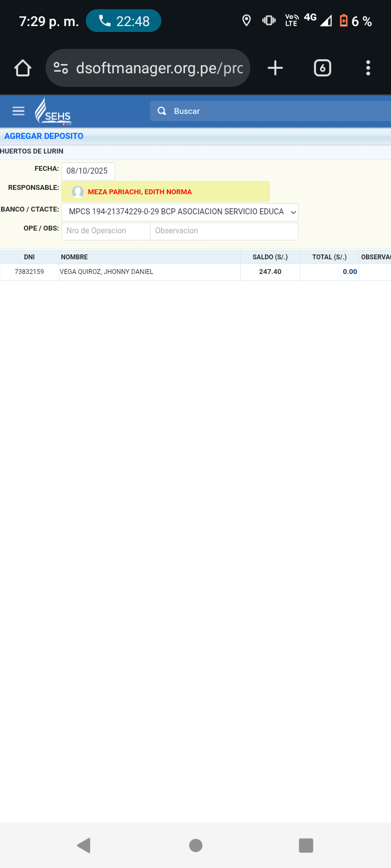
Task: Type in the Buscar search box
Action: [277, 111]
